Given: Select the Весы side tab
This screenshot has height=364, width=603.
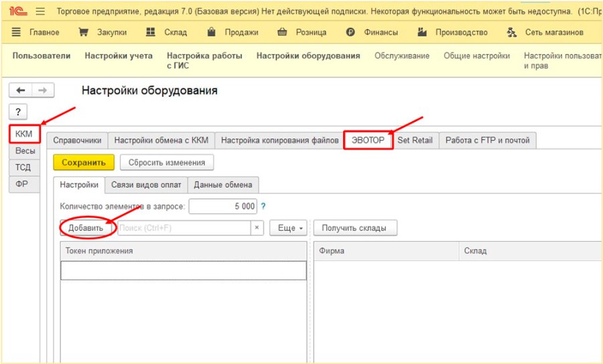Looking at the screenshot, I should coord(25,151).
